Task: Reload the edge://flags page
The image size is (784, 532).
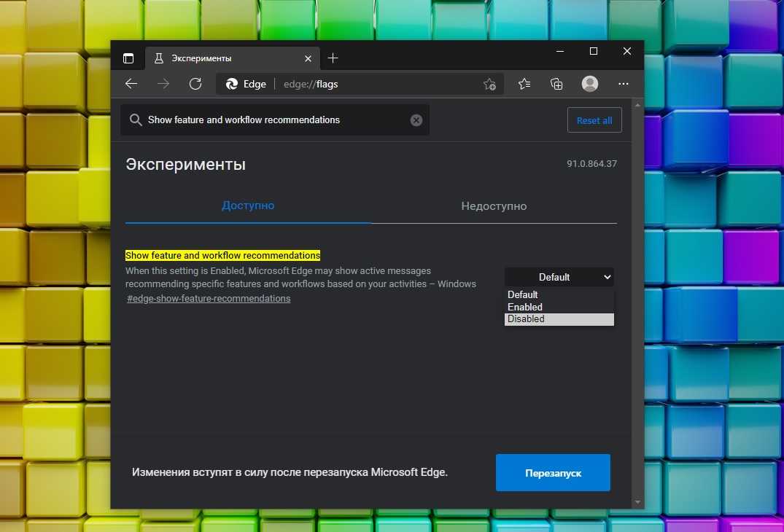Action: click(x=195, y=84)
